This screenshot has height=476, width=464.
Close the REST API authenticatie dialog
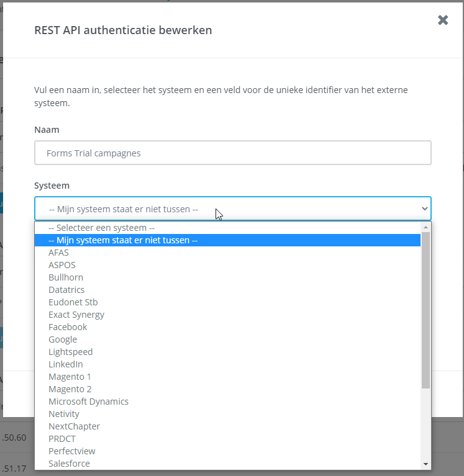click(443, 20)
